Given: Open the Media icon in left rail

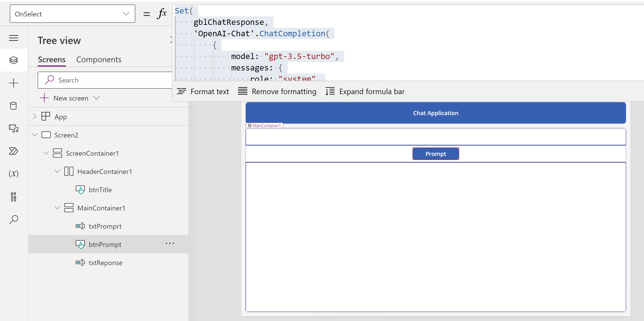Looking at the screenshot, I should 13,128.
